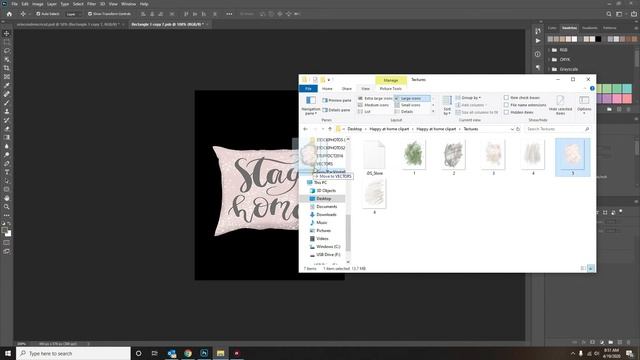
Task: Select the Eraser tool
Action: point(7,129)
